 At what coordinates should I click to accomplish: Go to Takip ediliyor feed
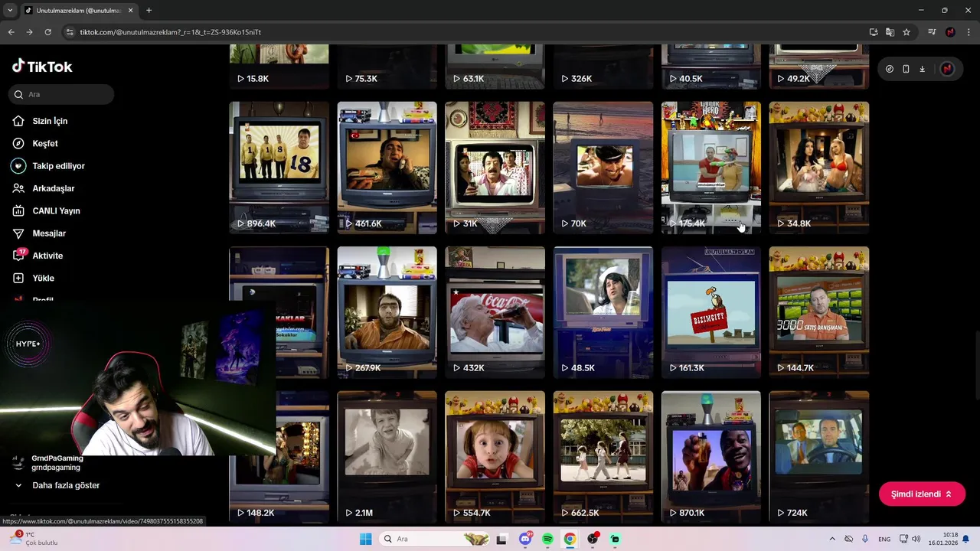(58, 166)
